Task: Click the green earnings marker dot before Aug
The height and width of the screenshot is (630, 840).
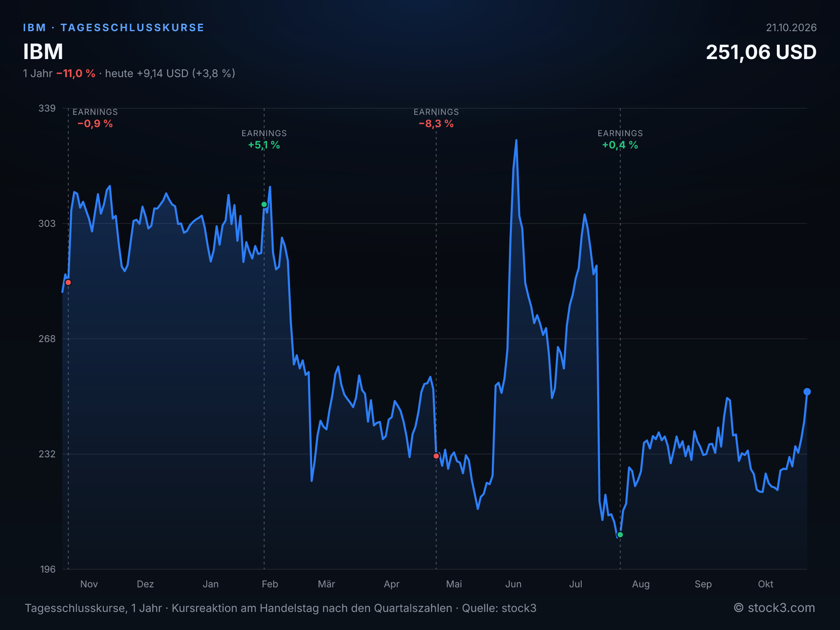Action: [x=620, y=535]
